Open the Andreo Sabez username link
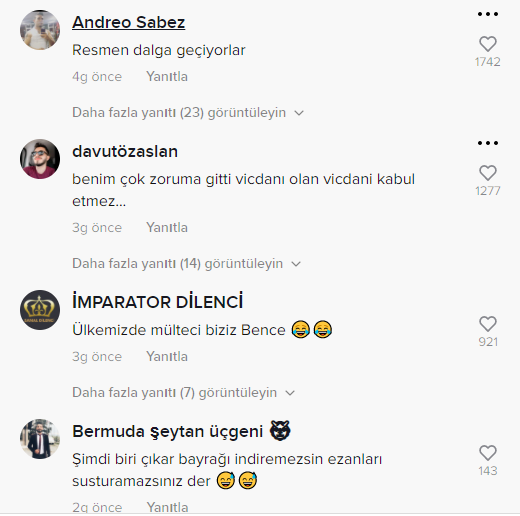Screen dimensions: 520x516 click(x=129, y=22)
